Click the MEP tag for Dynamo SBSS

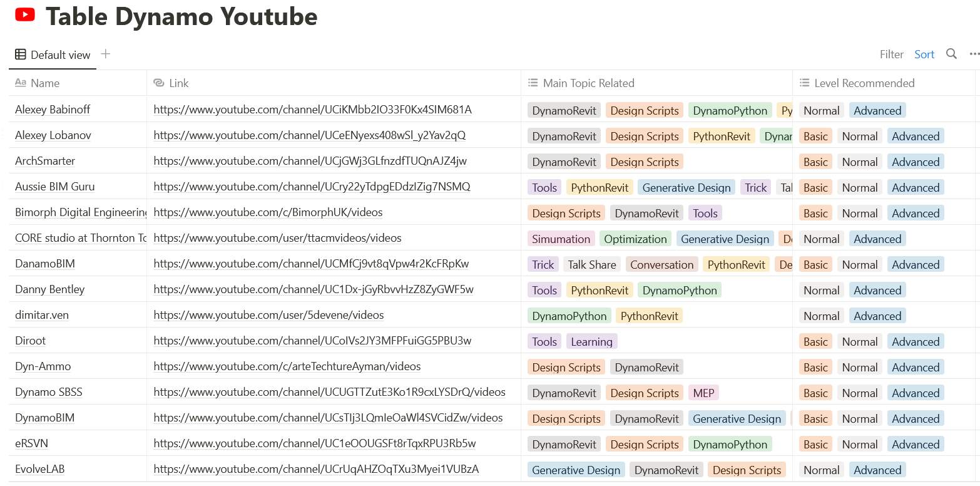(x=703, y=393)
